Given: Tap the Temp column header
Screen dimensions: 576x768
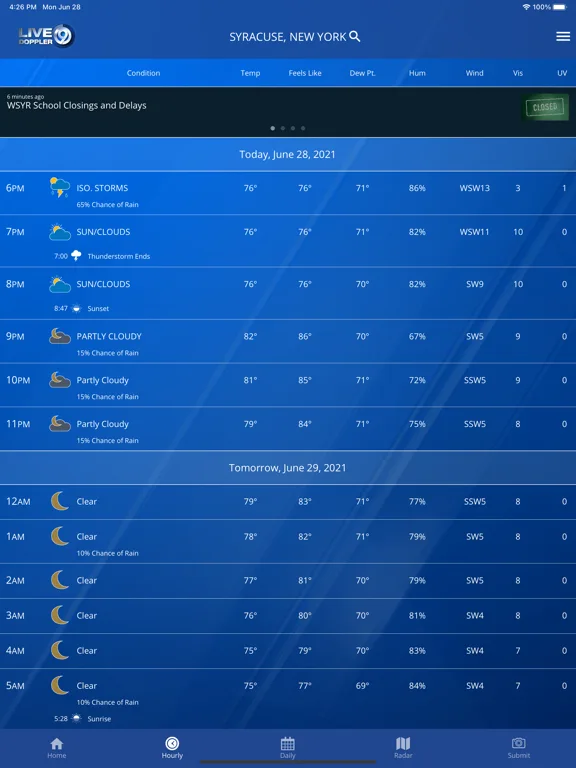Looking at the screenshot, I should pos(250,73).
